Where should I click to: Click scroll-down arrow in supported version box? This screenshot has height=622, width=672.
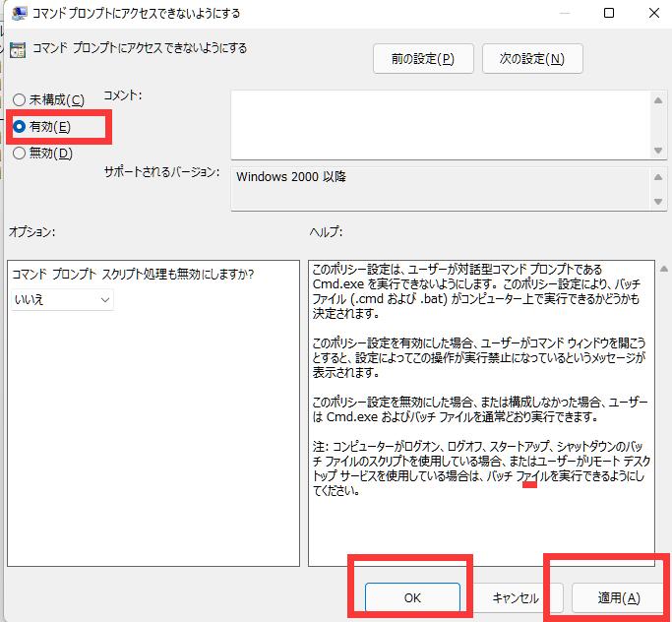coord(658,202)
